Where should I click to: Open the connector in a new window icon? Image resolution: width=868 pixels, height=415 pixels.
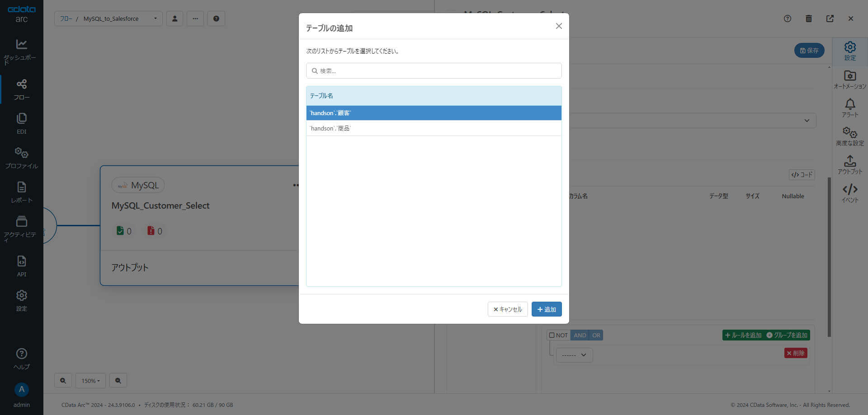(x=830, y=19)
